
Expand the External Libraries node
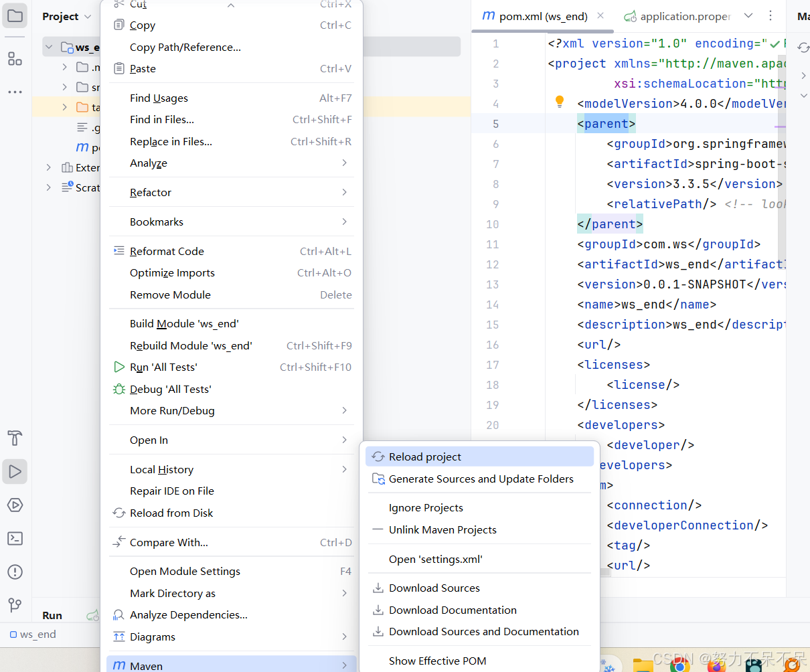point(47,167)
